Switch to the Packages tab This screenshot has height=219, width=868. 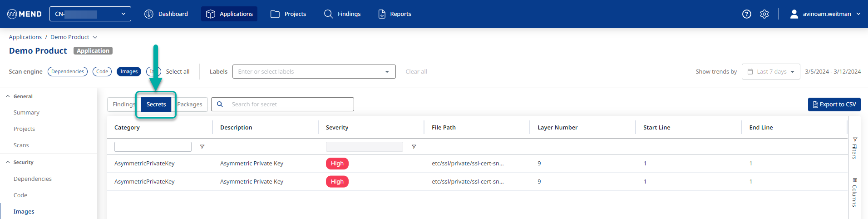coord(190,105)
